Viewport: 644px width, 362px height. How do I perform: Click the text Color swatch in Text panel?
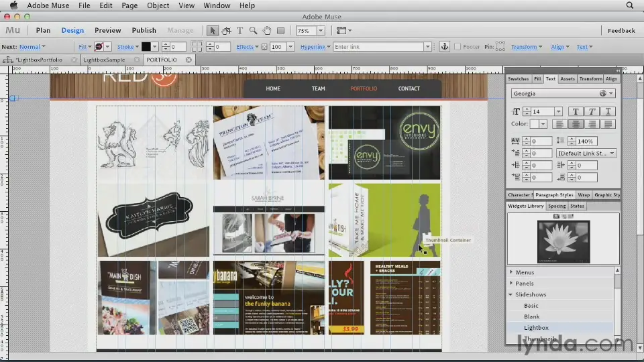pyautogui.click(x=535, y=124)
